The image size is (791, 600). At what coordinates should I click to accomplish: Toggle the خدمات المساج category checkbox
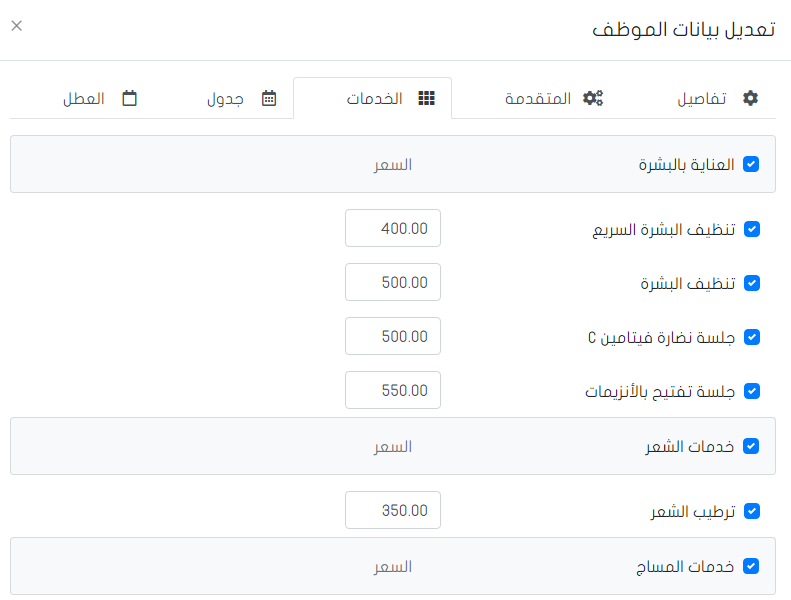752,566
